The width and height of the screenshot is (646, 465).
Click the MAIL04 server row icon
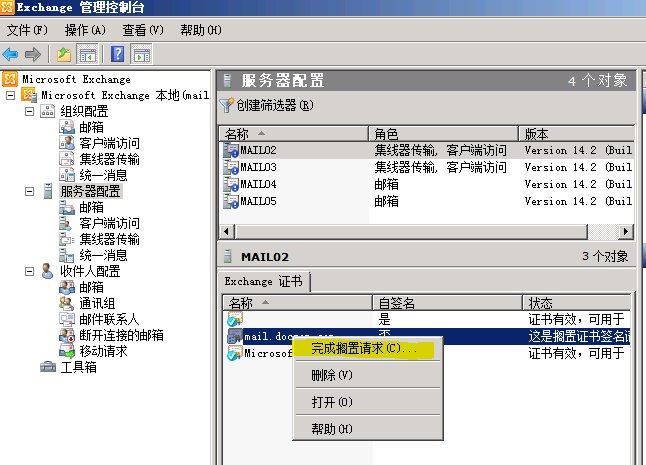(231, 184)
